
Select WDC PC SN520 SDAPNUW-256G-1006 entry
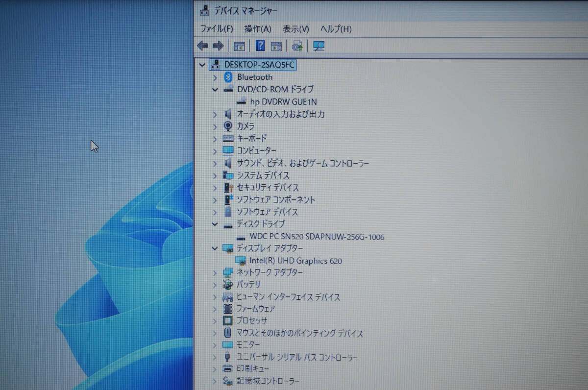317,237
